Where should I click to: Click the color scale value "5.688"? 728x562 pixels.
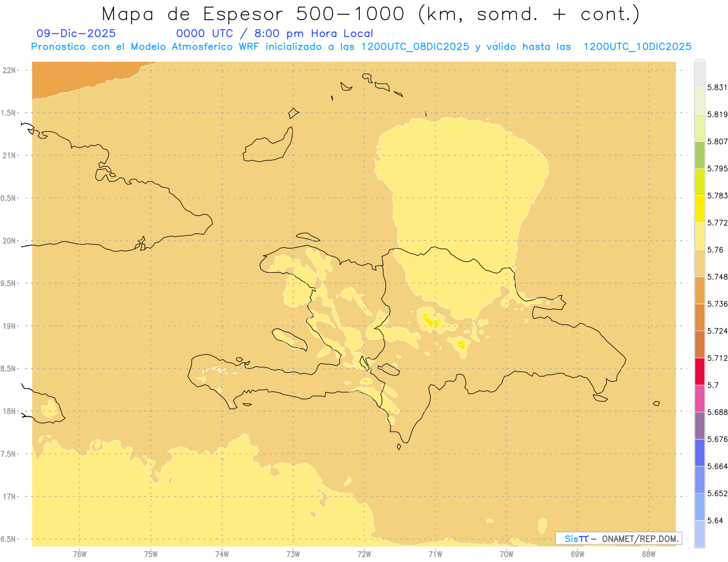(717, 412)
